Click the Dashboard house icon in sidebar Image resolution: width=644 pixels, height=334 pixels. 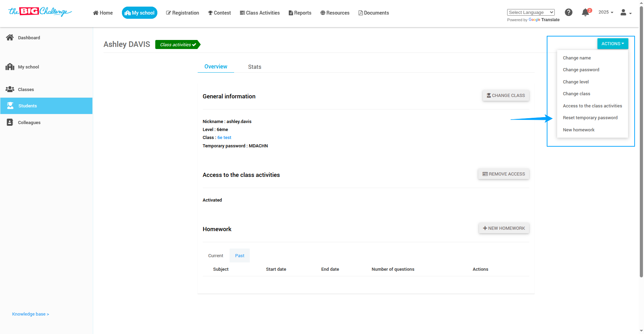click(10, 38)
